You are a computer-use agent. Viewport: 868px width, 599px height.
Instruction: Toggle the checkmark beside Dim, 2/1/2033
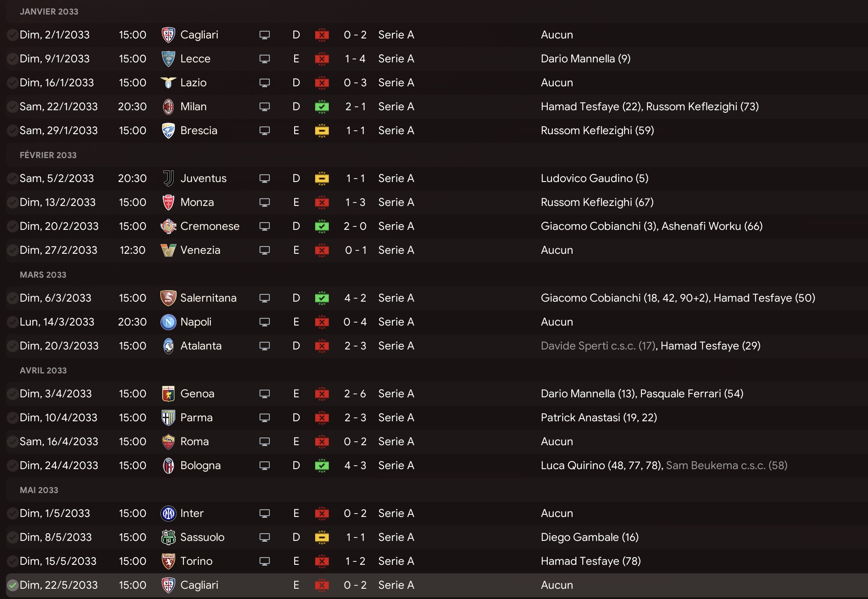coord(13,35)
